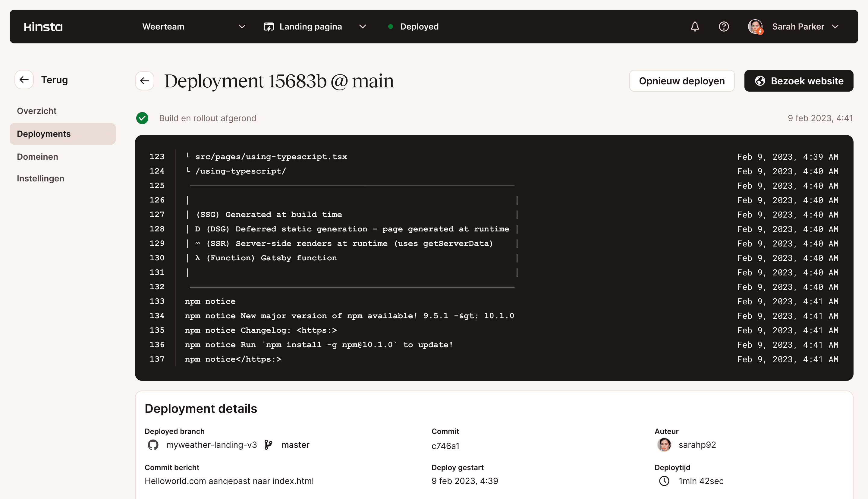This screenshot has width=868, height=499.
Task: Click the commit message Helloworld.com aangepast
Action: (229, 481)
